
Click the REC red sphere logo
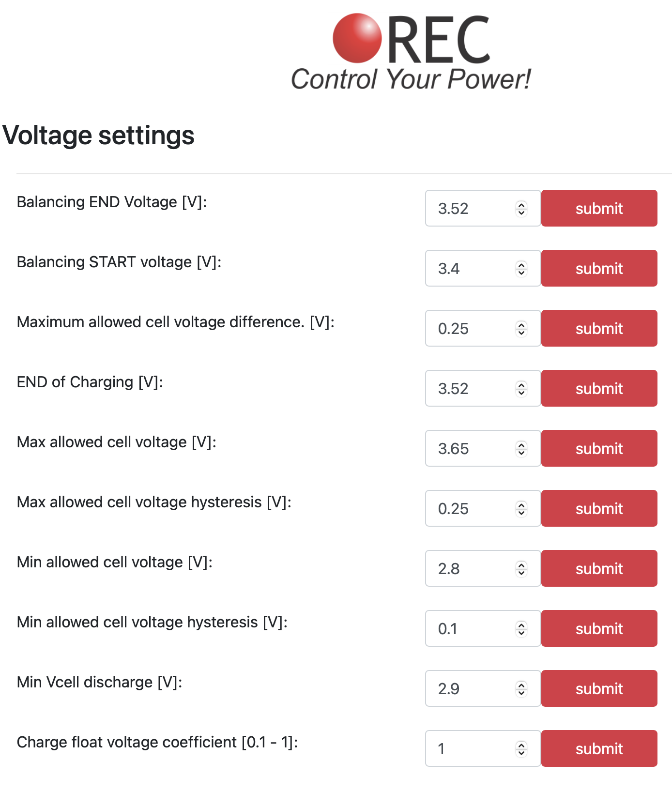point(357,38)
